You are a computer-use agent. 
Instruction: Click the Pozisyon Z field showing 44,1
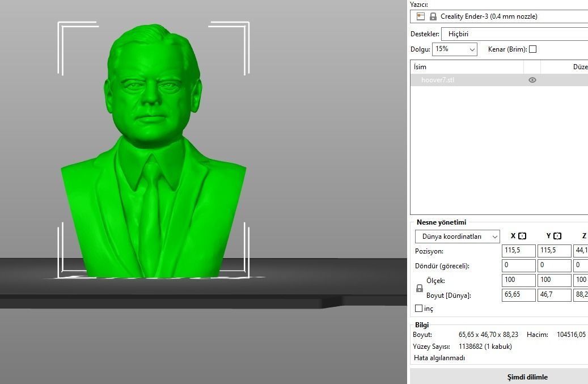pyautogui.click(x=581, y=251)
